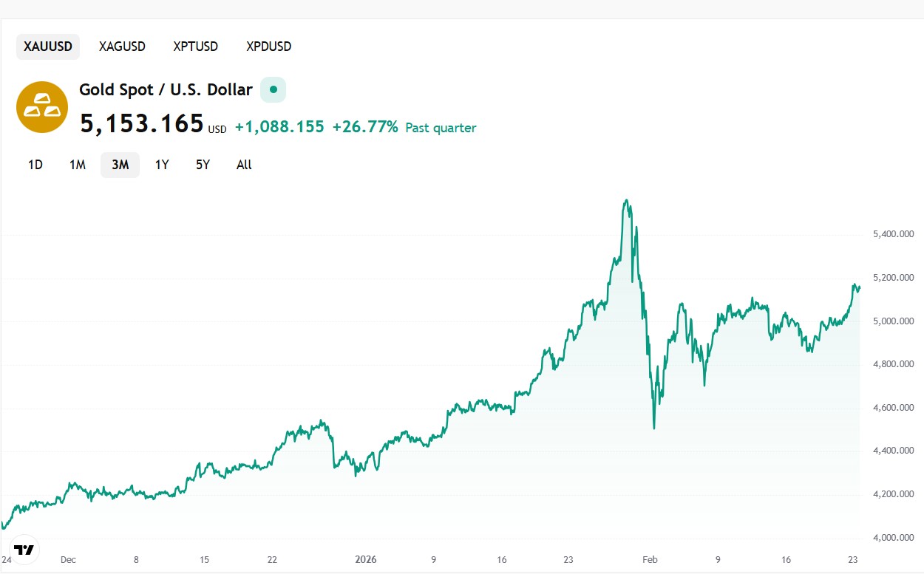
Task: Switch to the XAGUSD tab
Action: pos(122,47)
